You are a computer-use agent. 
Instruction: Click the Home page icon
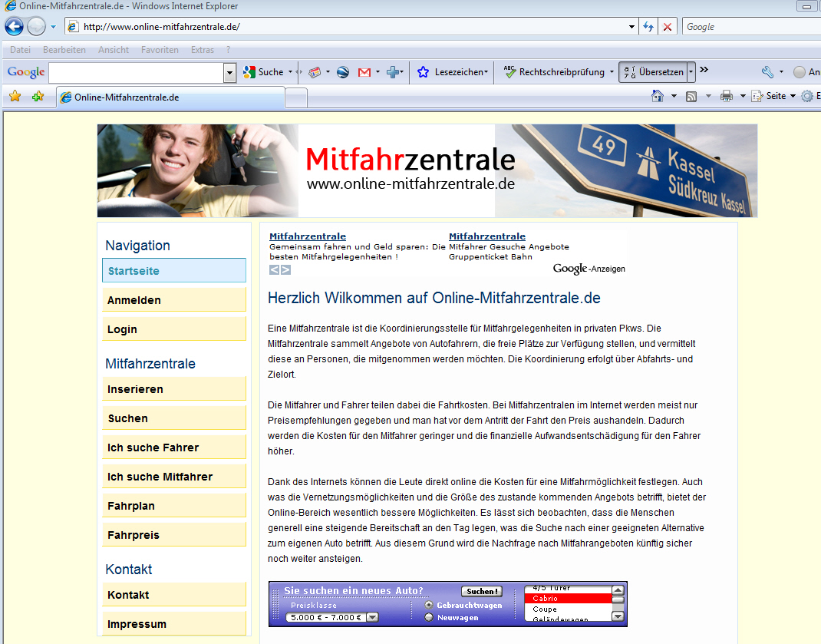click(658, 97)
